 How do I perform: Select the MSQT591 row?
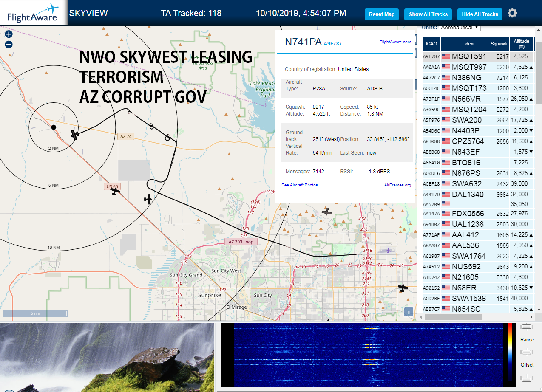tap(478, 56)
